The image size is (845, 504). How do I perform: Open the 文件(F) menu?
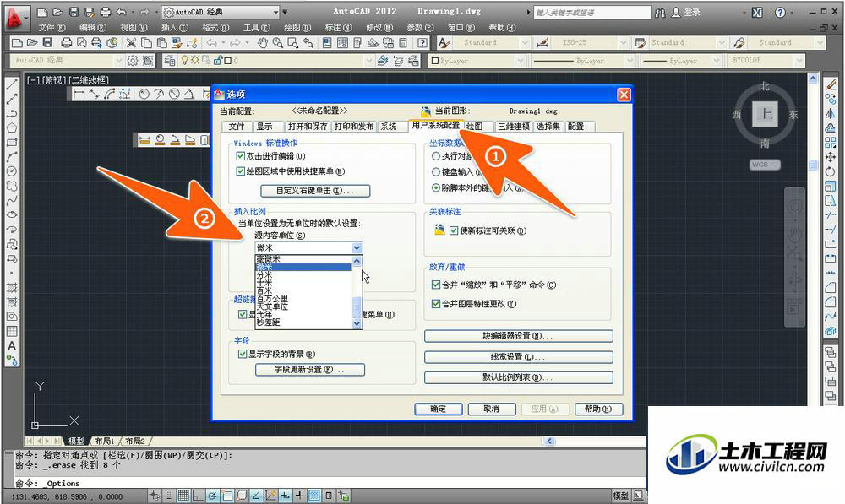pyautogui.click(x=52, y=28)
